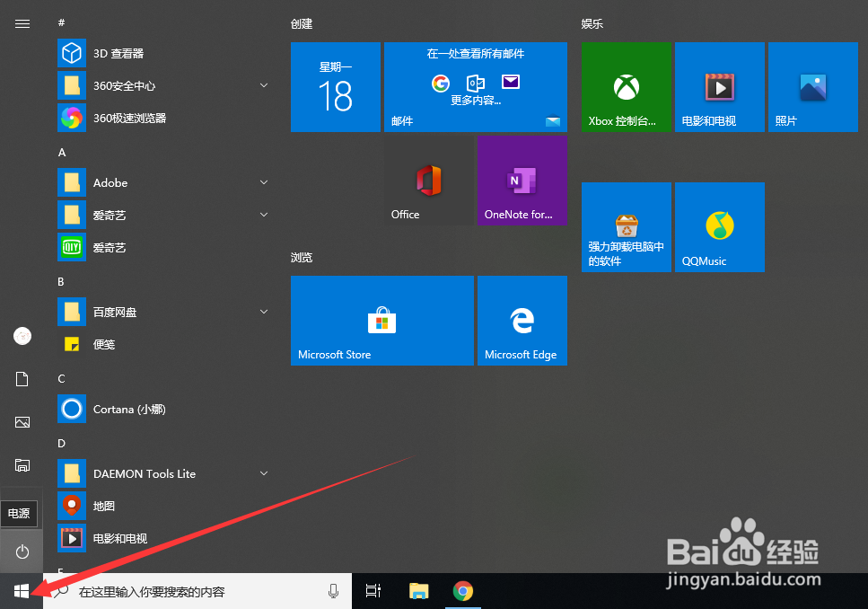868x609 pixels.
Task: Launch the Microsoft Edge tile
Action: (x=522, y=321)
